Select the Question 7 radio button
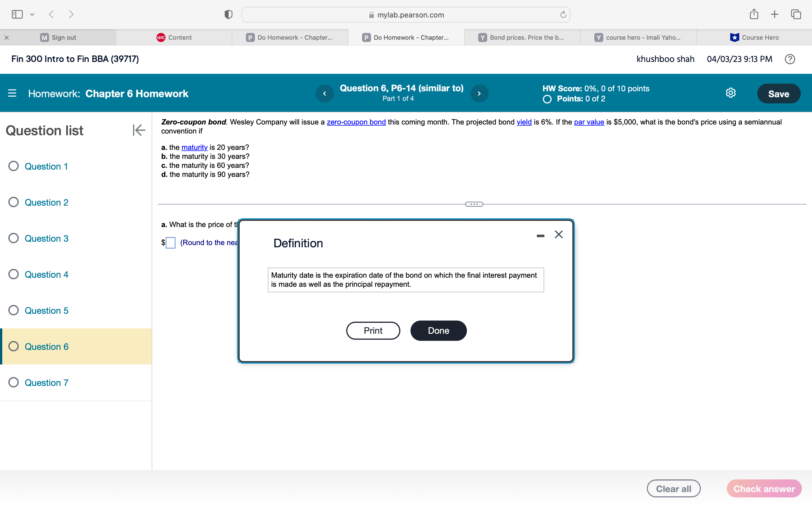 tap(14, 382)
